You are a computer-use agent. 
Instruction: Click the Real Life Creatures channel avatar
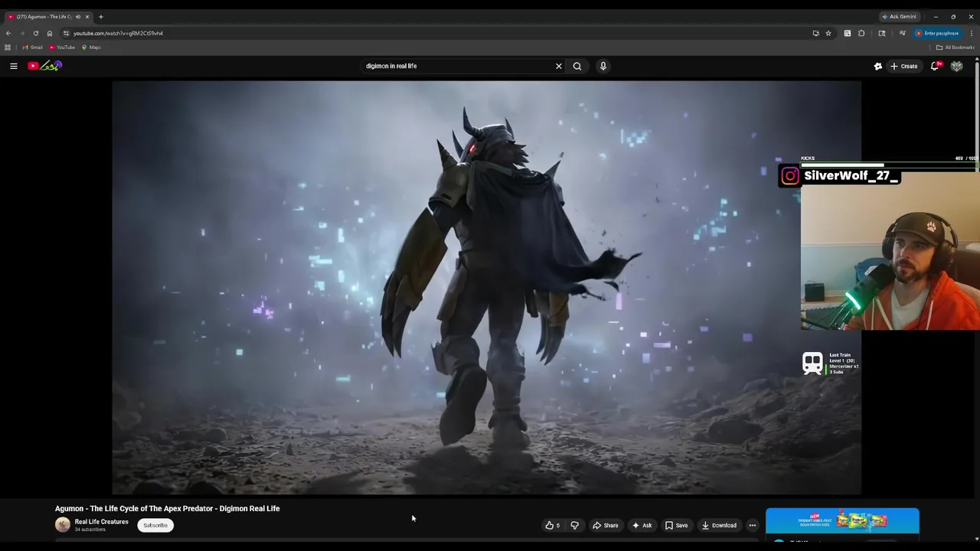tap(63, 525)
